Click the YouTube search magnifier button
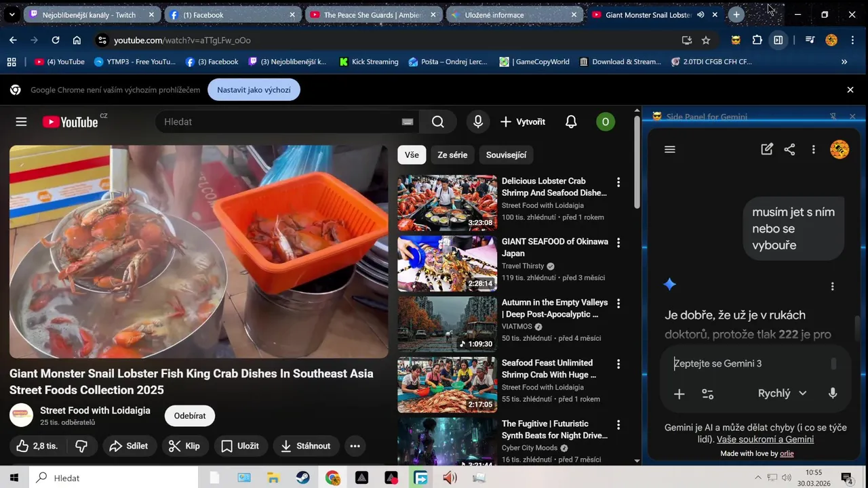Image resolution: width=868 pixels, height=488 pixels. [x=438, y=122]
